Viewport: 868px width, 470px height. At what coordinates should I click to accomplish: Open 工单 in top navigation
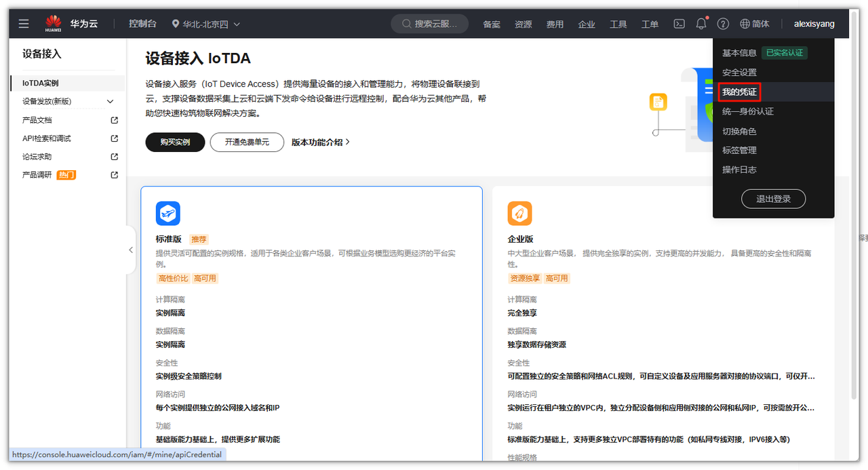(650, 24)
